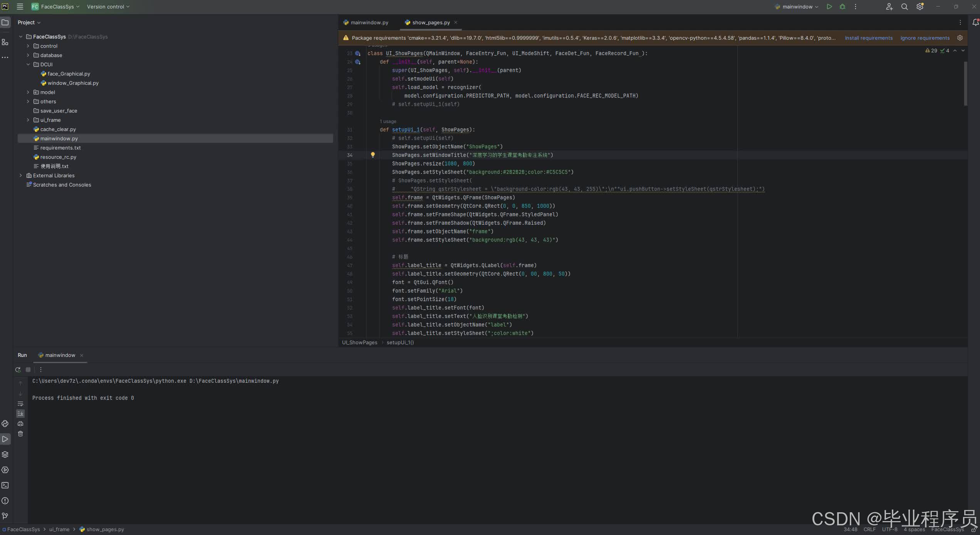Open the Services tool window

pyautogui.click(x=5, y=470)
